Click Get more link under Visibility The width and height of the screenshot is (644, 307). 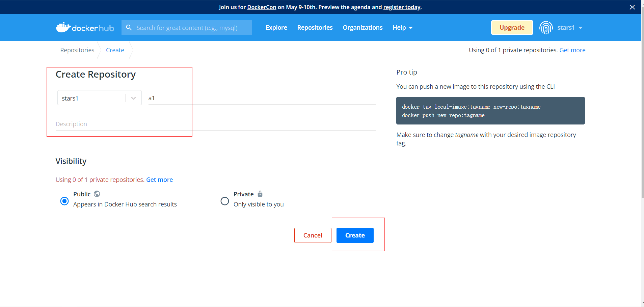[x=159, y=180]
